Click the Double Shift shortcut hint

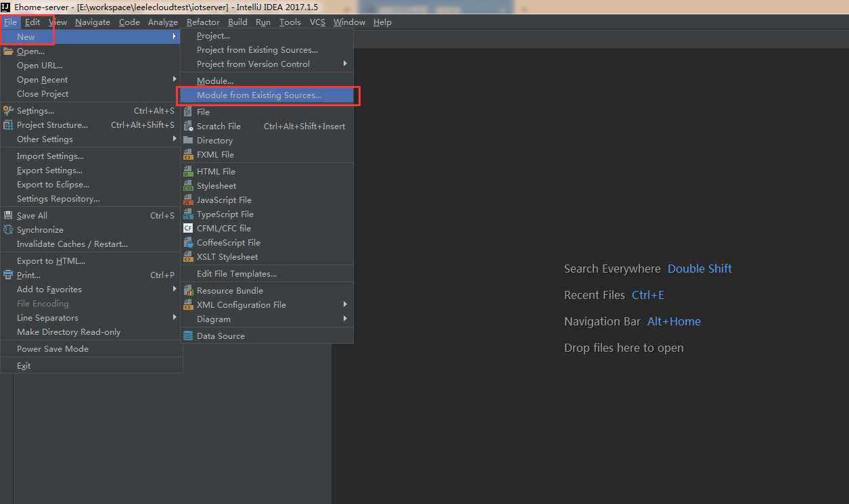pyautogui.click(x=699, y=269)
